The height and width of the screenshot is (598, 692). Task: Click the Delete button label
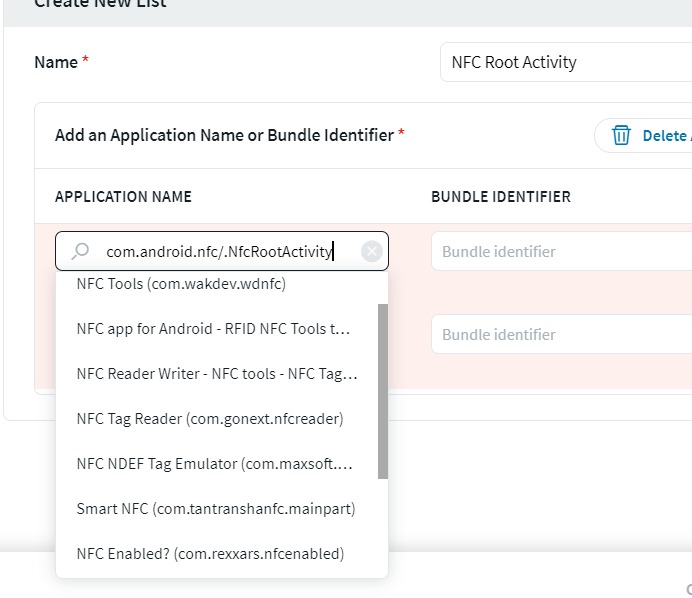[x=664, y=135]
